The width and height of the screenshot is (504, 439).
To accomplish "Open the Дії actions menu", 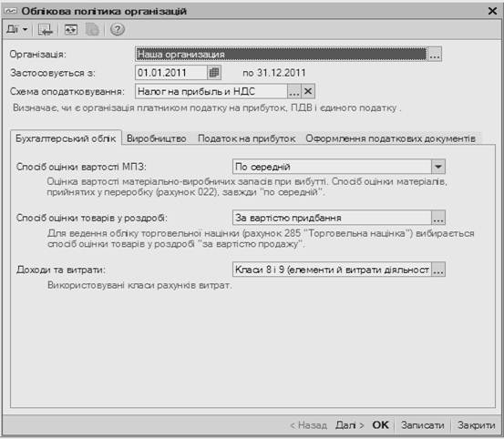I will pos(17,29).
